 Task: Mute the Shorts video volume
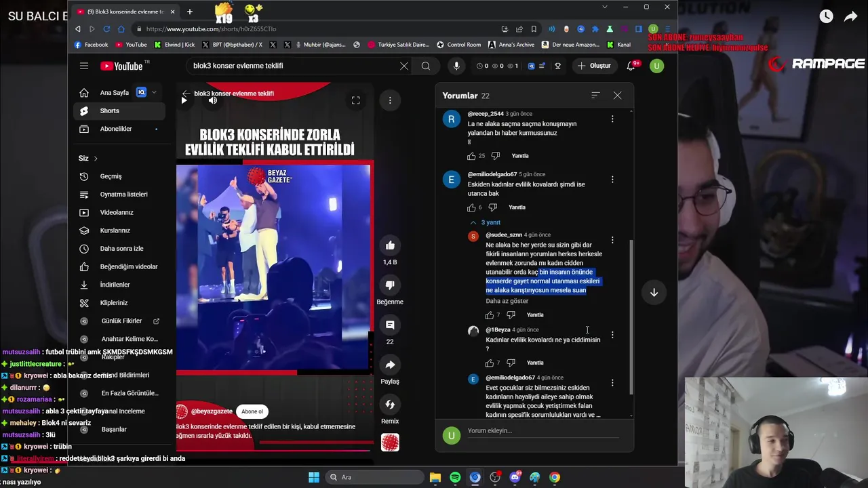pyautogui.click(x=212, y=100)
